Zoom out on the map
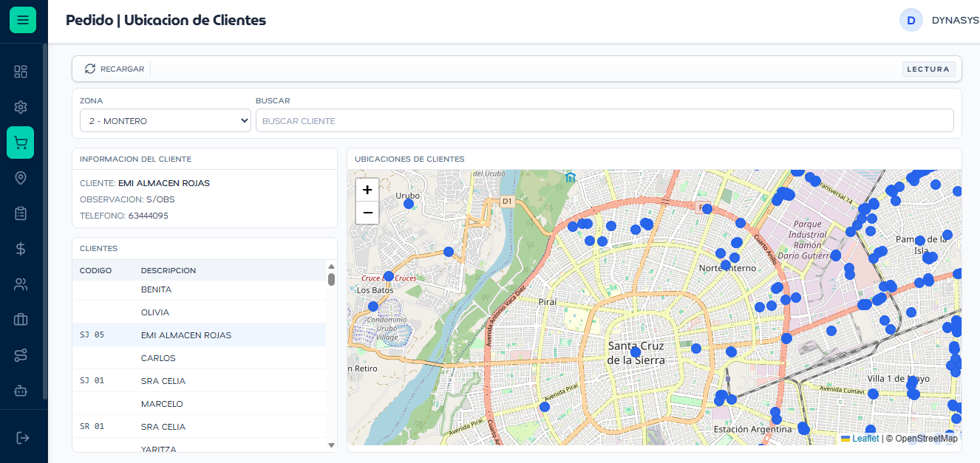Screen dimensions: 980x463 pyautogui.click(x=367, y=213)
